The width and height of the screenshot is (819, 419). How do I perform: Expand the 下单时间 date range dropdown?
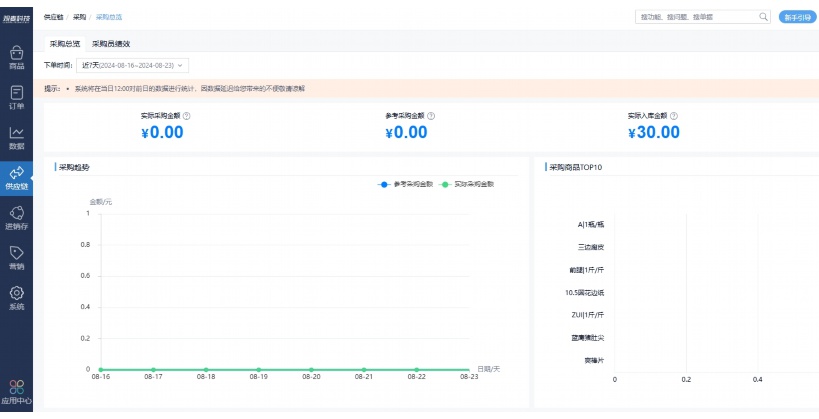pyautogui.click(x=132, y=65)
